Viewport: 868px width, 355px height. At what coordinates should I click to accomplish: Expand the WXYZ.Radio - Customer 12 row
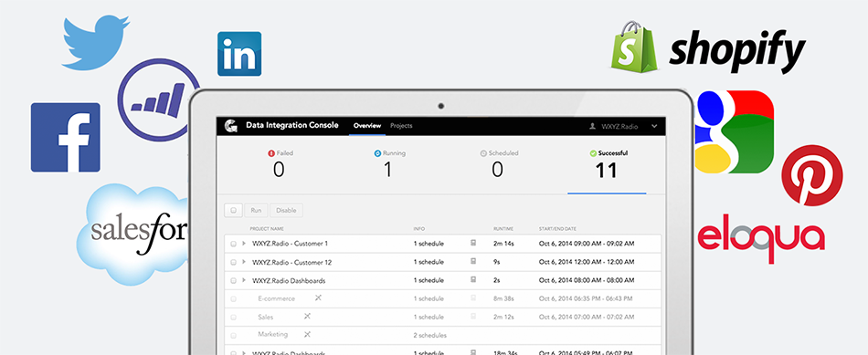point(244,262)
